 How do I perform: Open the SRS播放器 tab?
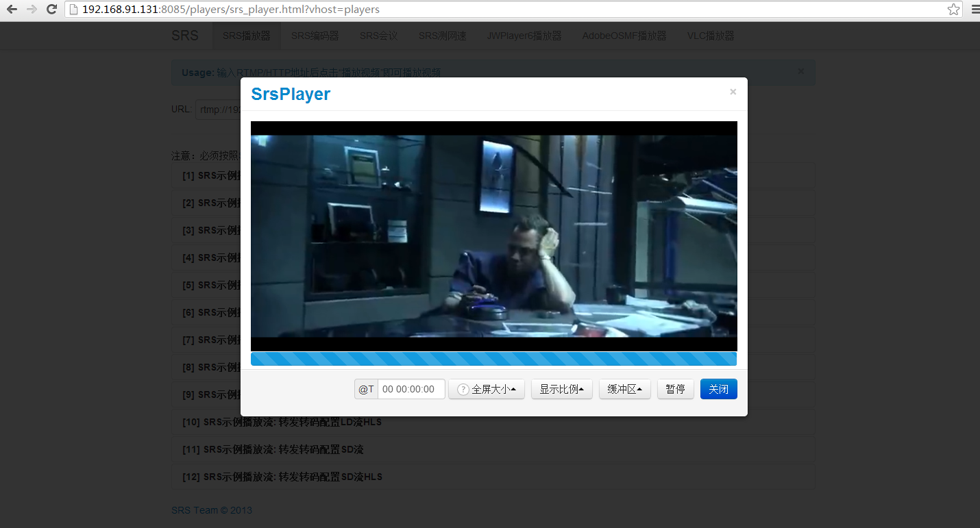click(247, 36)
